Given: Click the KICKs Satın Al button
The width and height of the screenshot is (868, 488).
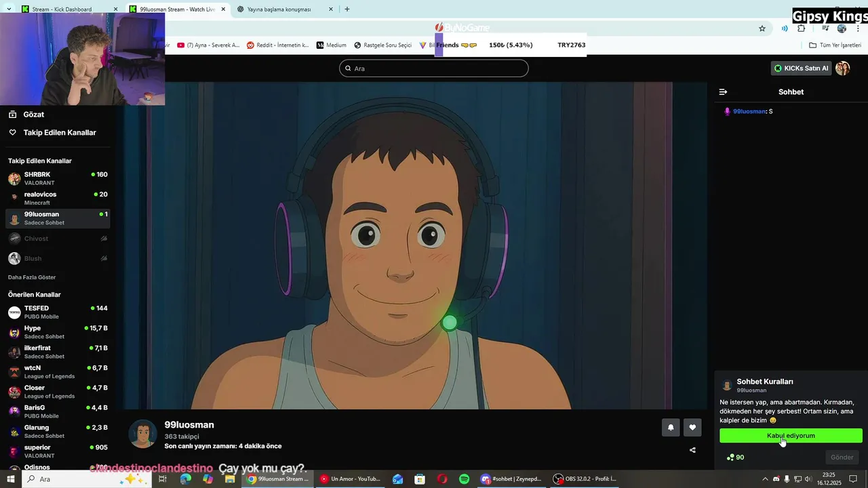Looking at the screenshot, I should (x=801, y=68).
